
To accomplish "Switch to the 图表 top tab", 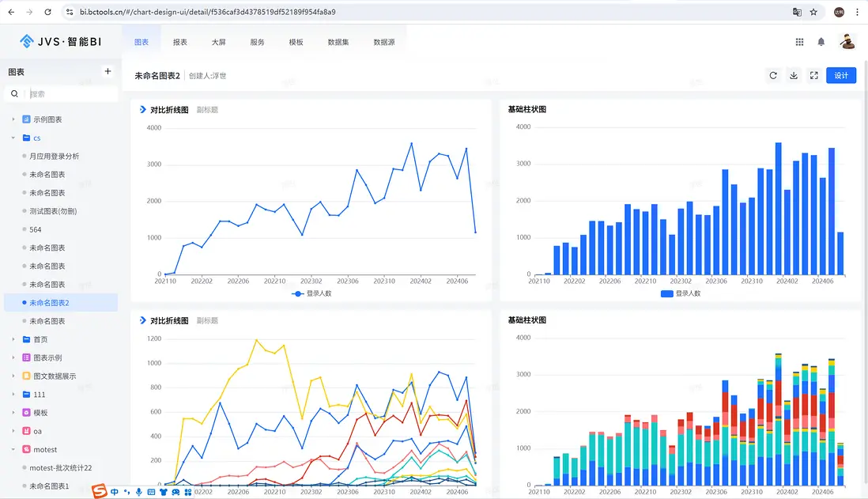I will (x=142, y=42).
